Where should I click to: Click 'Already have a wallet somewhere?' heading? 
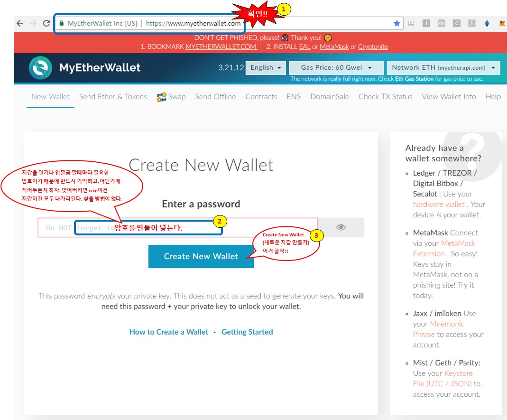[443, 153]
